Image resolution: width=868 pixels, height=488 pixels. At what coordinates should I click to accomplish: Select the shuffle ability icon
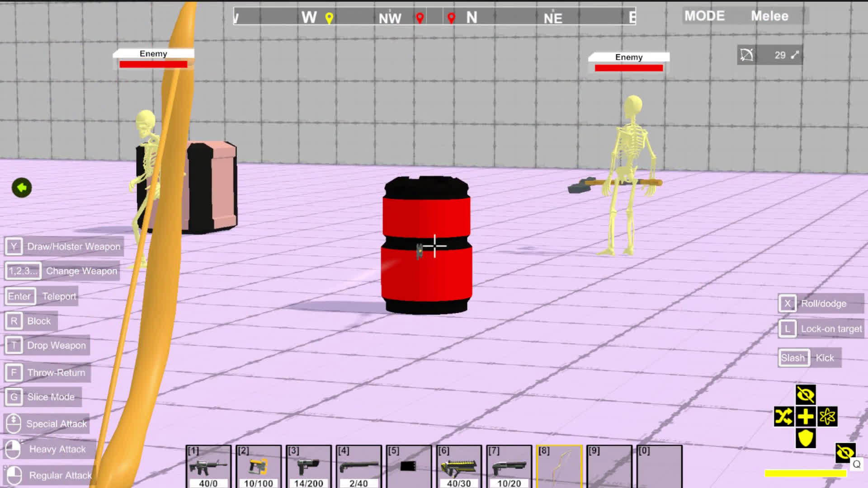pyautogui.click(x=783, y=417)
